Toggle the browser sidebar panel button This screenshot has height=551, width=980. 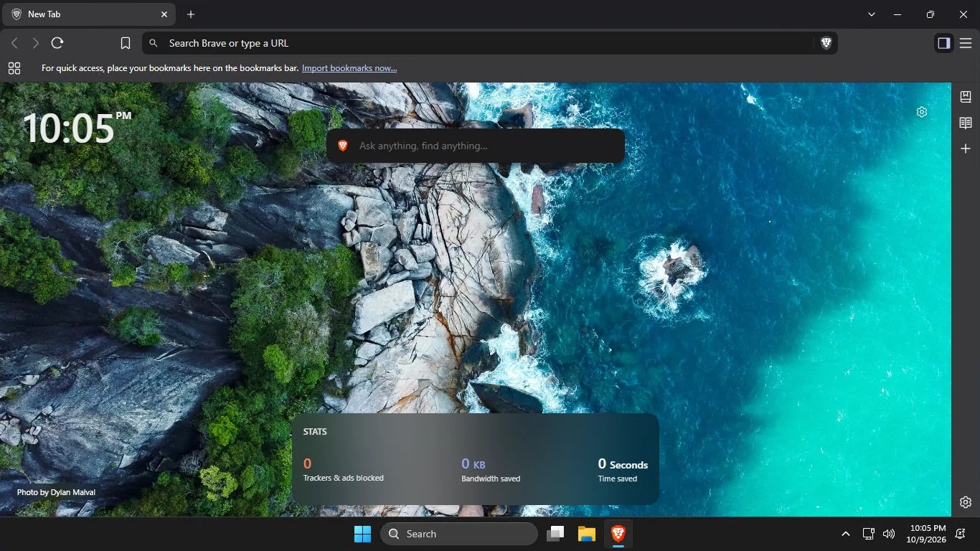943,43
